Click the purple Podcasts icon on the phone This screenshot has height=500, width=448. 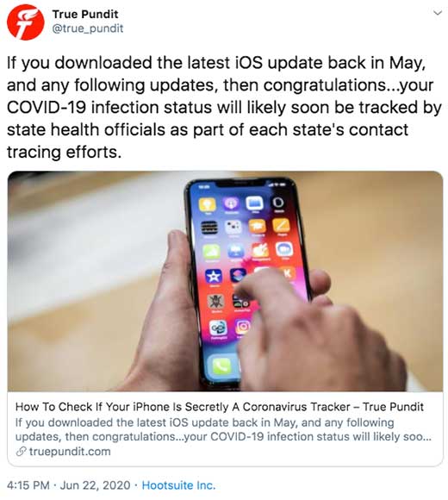(232, 203)
